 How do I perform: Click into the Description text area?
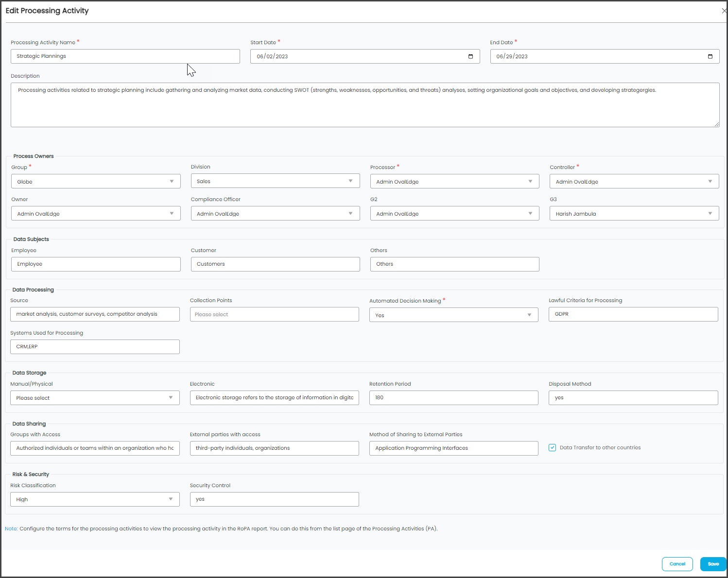tap(365, 105)
